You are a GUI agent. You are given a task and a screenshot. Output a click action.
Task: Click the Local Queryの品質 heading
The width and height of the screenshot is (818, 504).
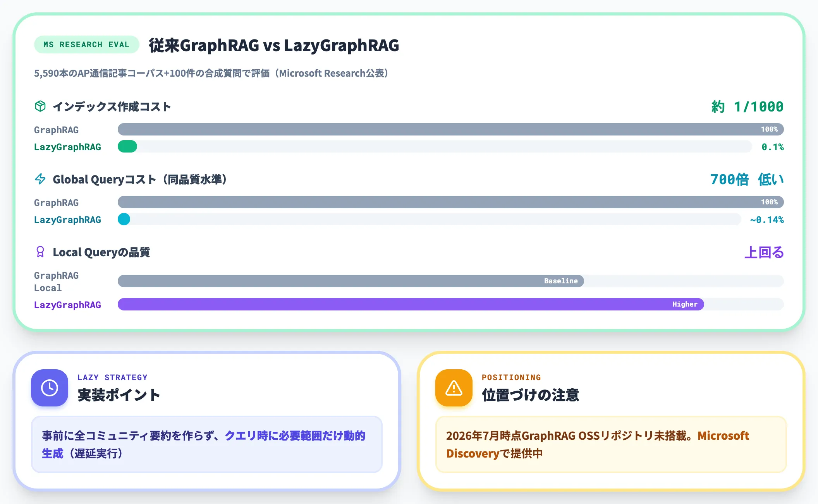click(x=101, y=252)
